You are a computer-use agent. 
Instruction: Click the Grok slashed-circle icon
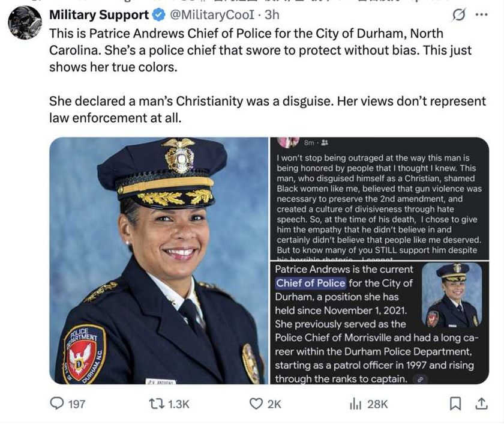coord(458,14)
